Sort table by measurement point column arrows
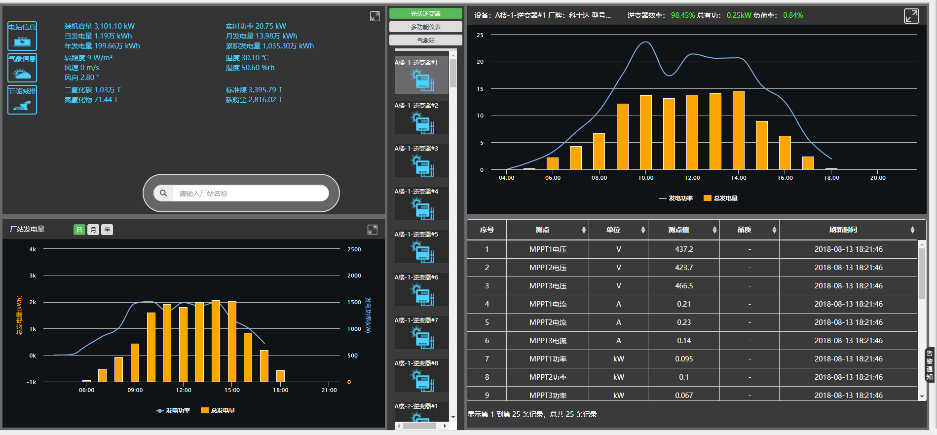This screenshot has height=435, width=937. coord(583,229)
